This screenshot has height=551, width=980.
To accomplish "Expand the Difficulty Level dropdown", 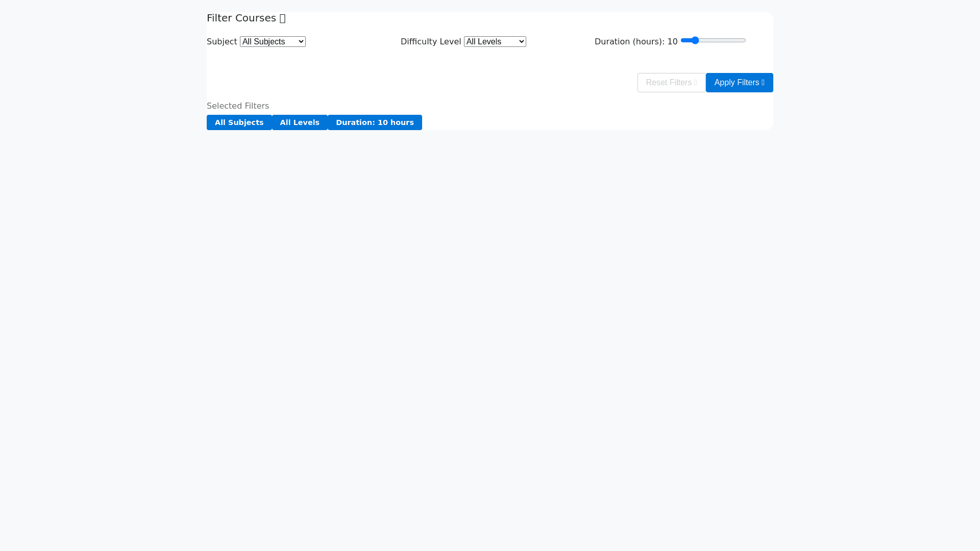I will coord(495,41).
